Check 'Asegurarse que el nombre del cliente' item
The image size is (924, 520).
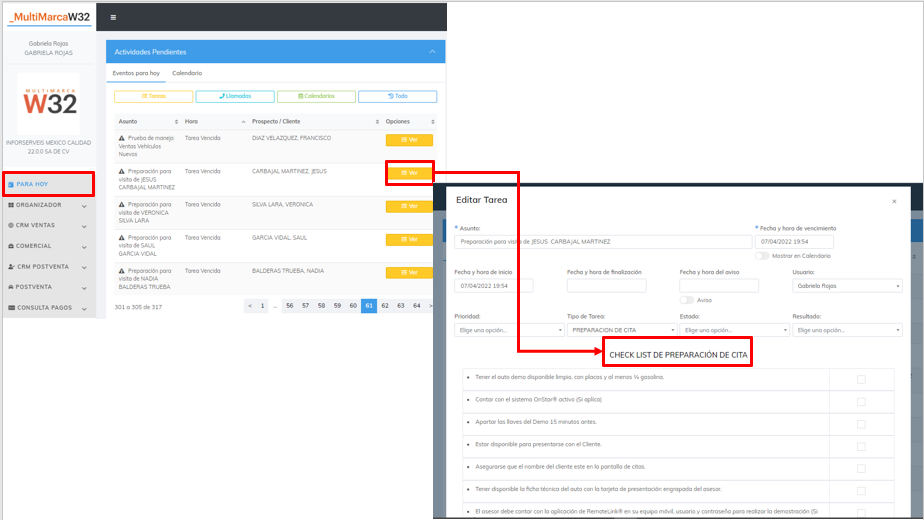click(861, 469)
